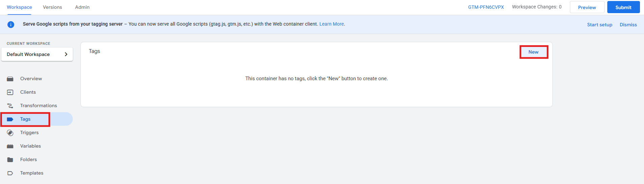Open the Templates section
Viewport: 644px width, 184px height.
click(36, 173)
